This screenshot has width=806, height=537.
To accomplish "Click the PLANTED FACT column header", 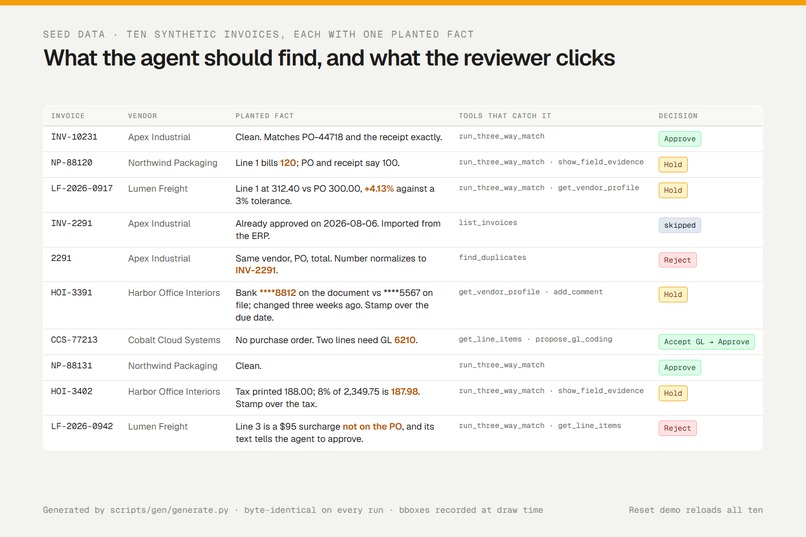I will pyautogui.click(x=264, y=116).
